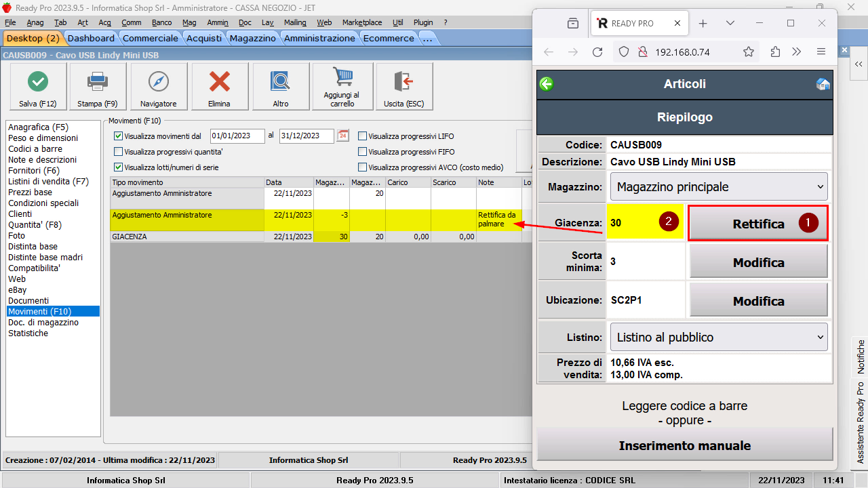Click the green back arrow in Articoli header
The height and width of the screenshot is (488, 868).
547,84
